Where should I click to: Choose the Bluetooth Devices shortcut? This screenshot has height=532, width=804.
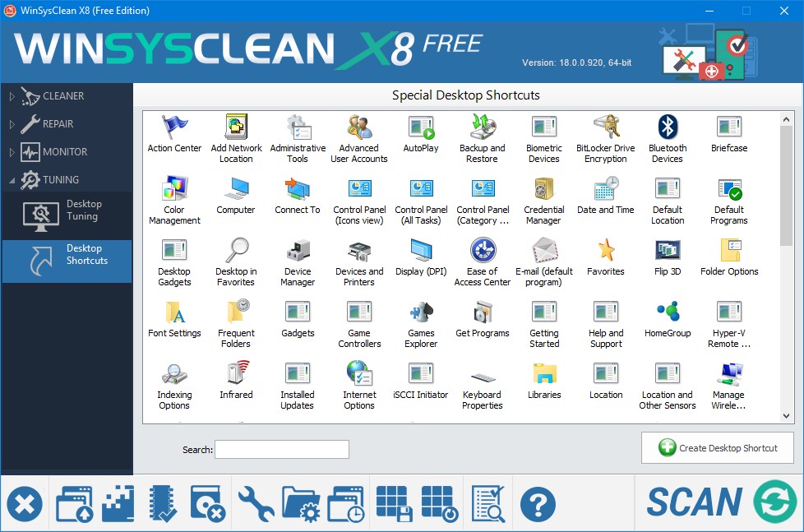pos(668,127)
